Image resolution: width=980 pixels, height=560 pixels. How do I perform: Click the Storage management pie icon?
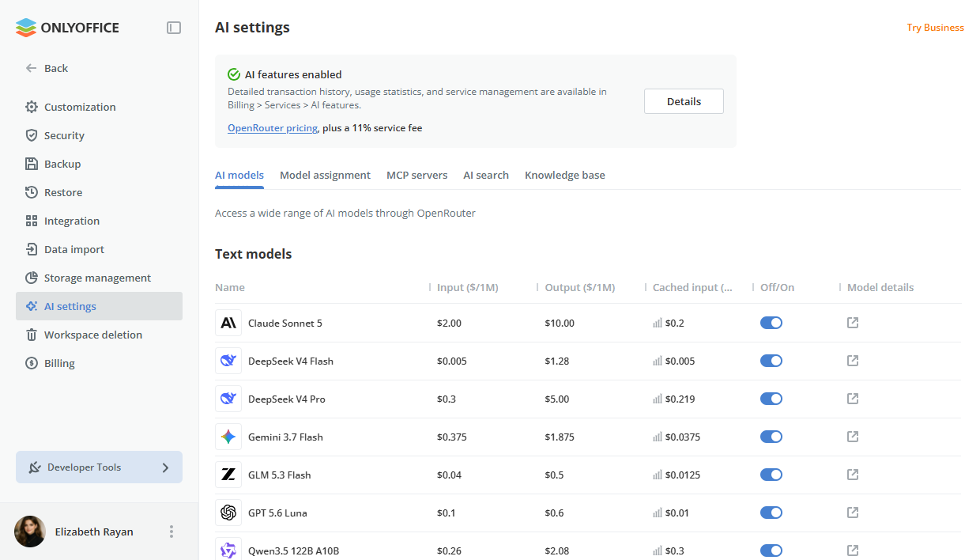click(x=32, y=278)
